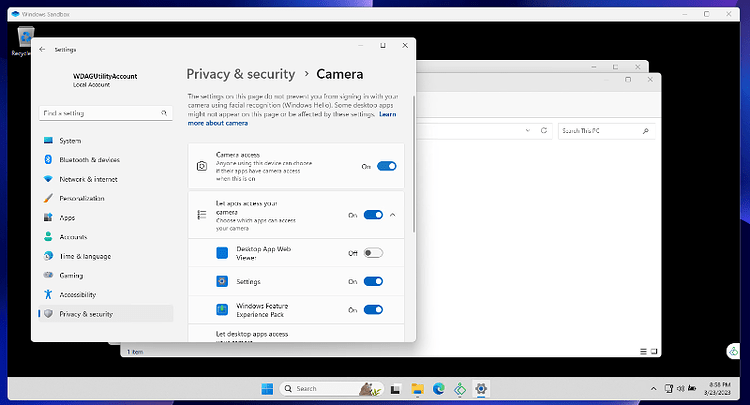
Task: Click the search magnifier in Find a setting
Action: tap(164, 113)
